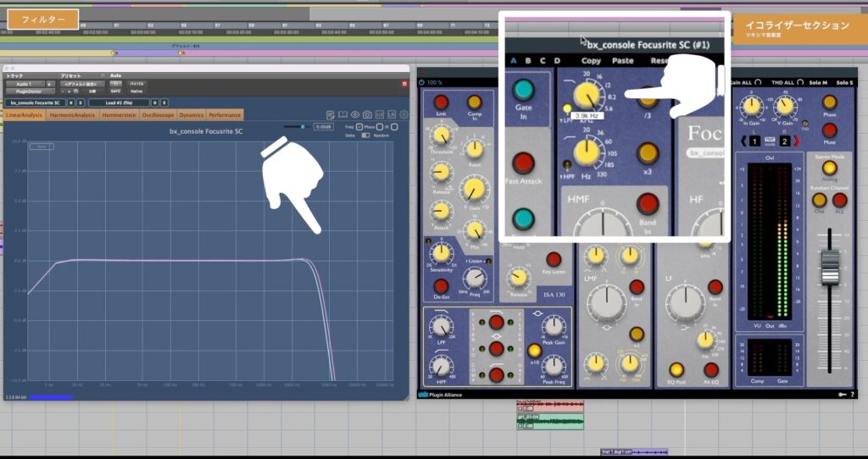868x459 pixels.
Task: Click the bx_console power icon beside 100 %
Action: (421, 82)
